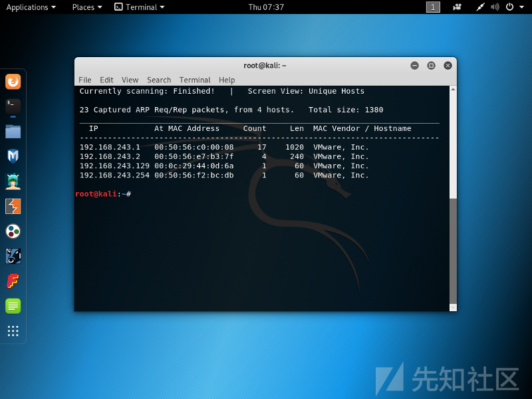Viewport: 532px width, 399px height.
Task: Click the 'MAC Vendor / Hostname' header
Action: pos(362,128)
